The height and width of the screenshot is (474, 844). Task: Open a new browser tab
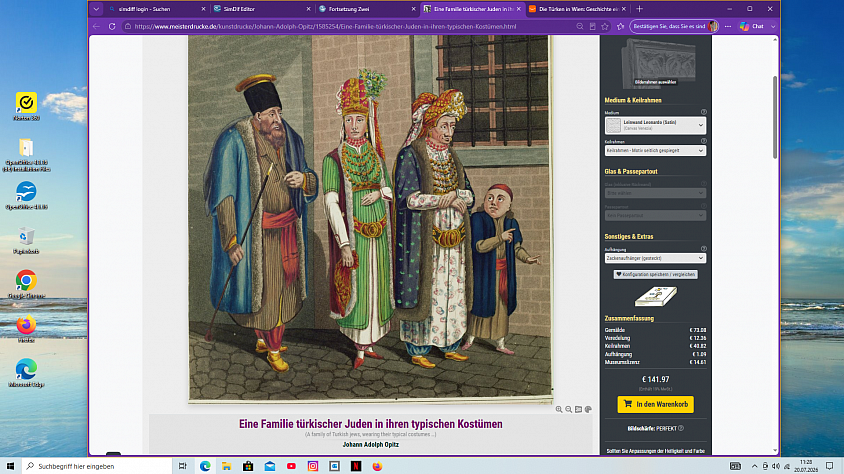(x=639, y=9)
